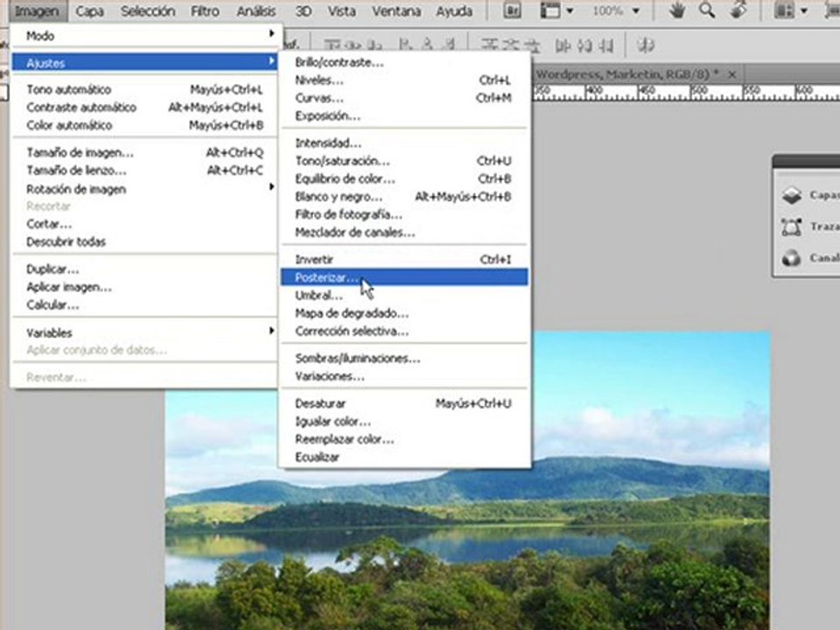Open the Trazados panel icon
The width and height of the screenshot is (840, 630).
(792, 227)
